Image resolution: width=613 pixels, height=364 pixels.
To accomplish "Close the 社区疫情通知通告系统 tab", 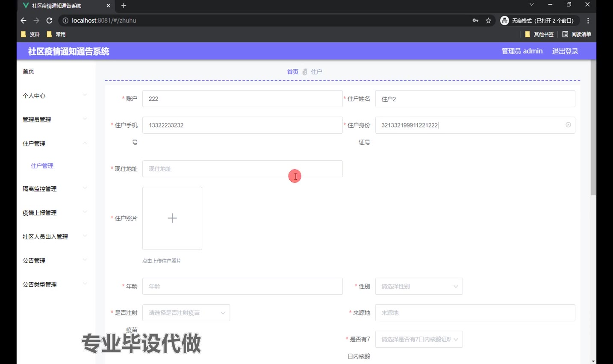I will coord(108,6).
